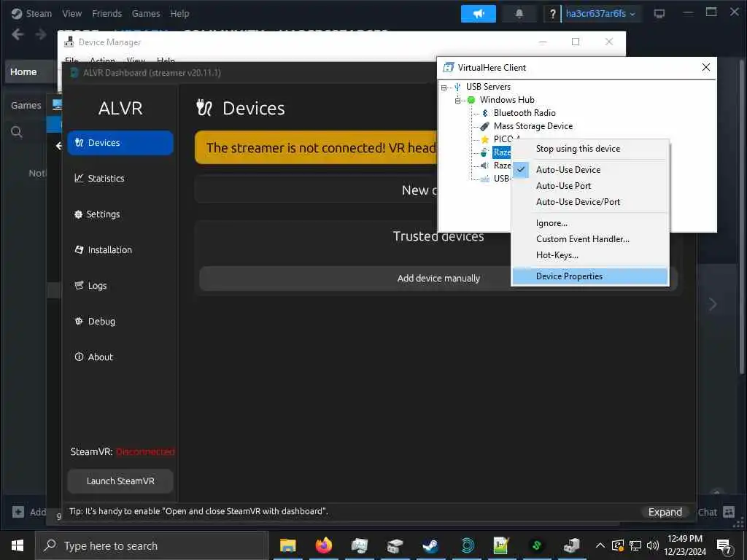747x560 pixels.
Task: Select Mass Storage Device in VirtualHere
Action: coord(533,126)
